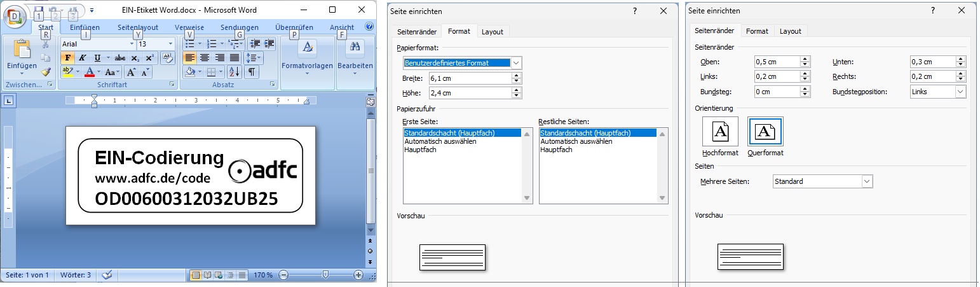Screen dimensions: 980x287
Task: Expand the underline style dropdown arrow
Action: point(108,58)
